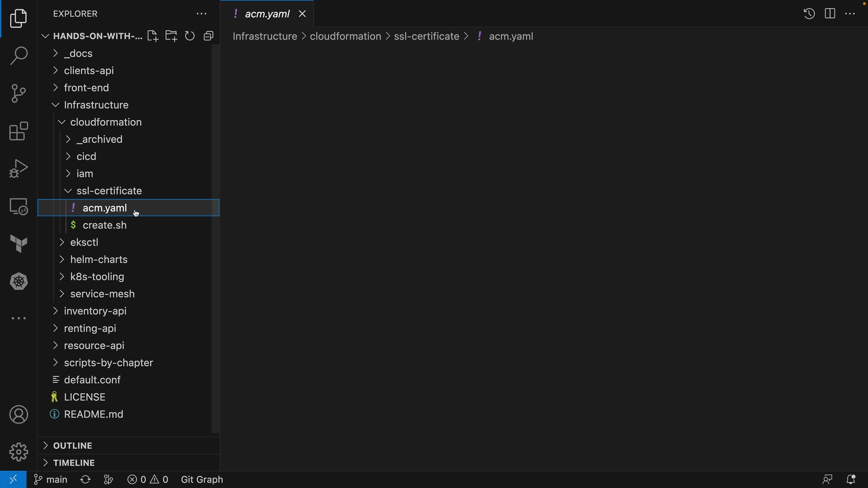Click the main branch indicator
This screenshot has height=488, width=868.
(51, 479)
